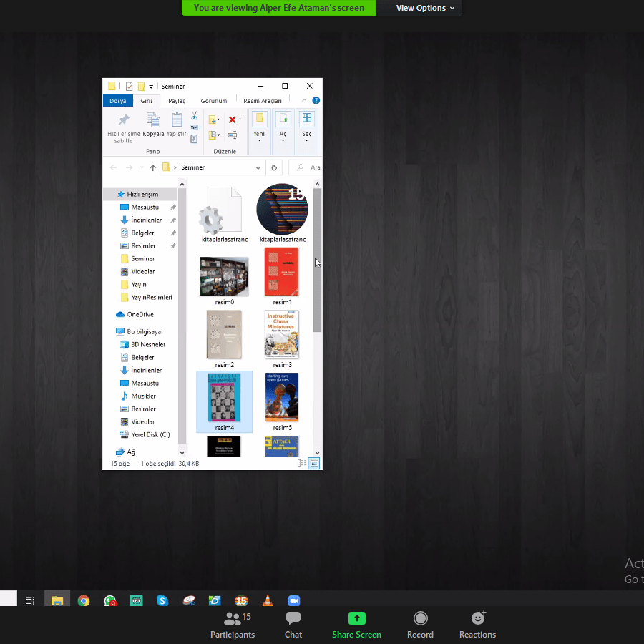Expand address bar history dropdown
This screenshot has width=644, height=644.
(x=258, y=167)
